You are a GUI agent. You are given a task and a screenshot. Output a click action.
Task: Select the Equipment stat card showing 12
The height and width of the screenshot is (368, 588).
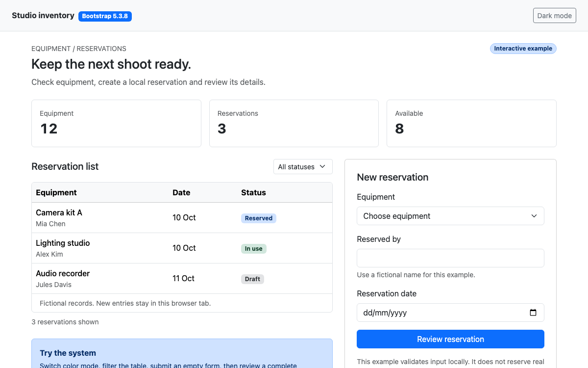(116, 123)
